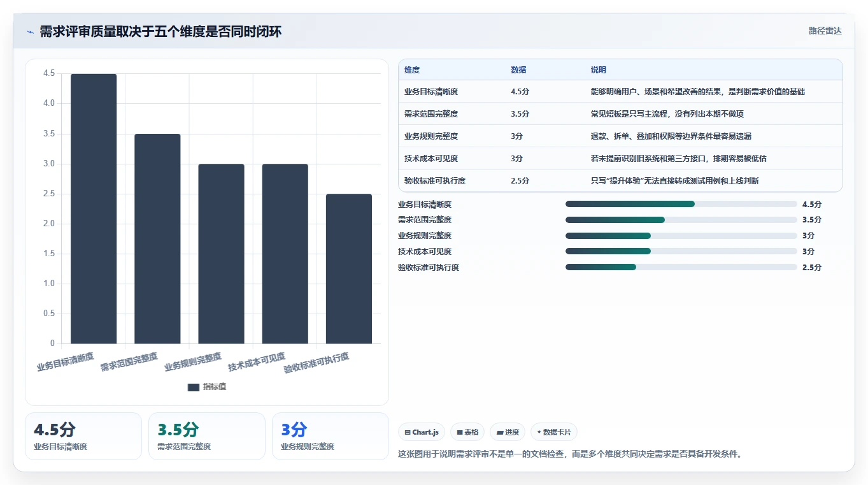Image resolution: width=868 pixels, height=485 pixels.
Task: Click the 4.5分 value in the table
Action: click(x=520, y=92)
